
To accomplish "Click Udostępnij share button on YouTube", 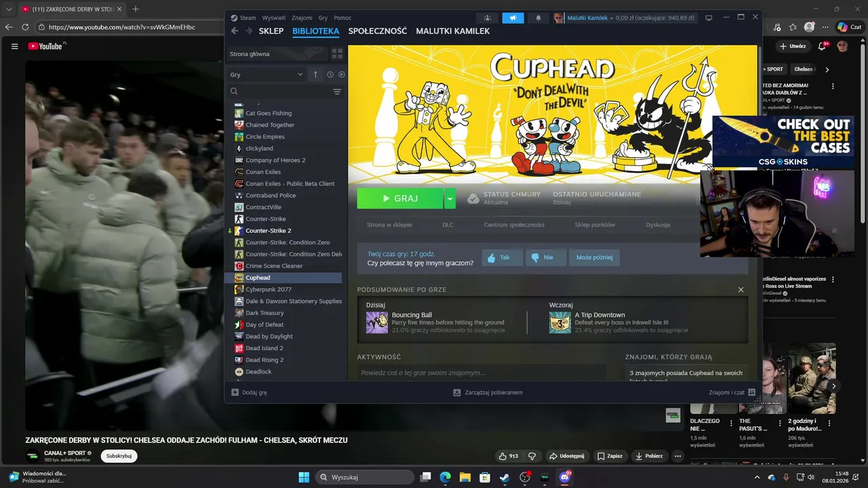I will tap(566, 456).
